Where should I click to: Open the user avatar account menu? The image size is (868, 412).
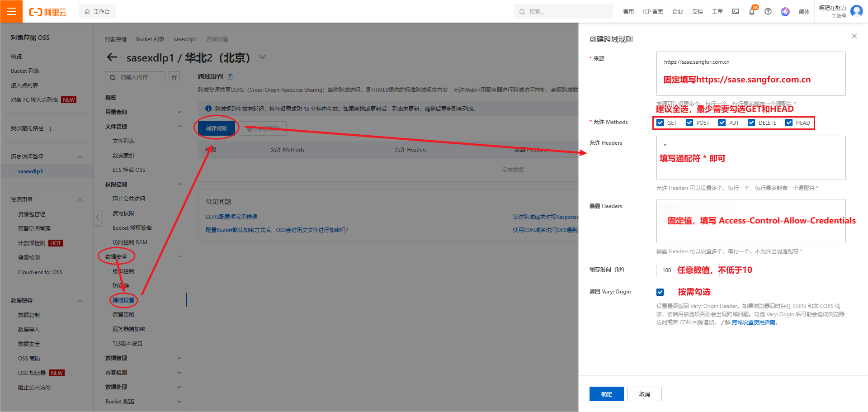point(856,11)
